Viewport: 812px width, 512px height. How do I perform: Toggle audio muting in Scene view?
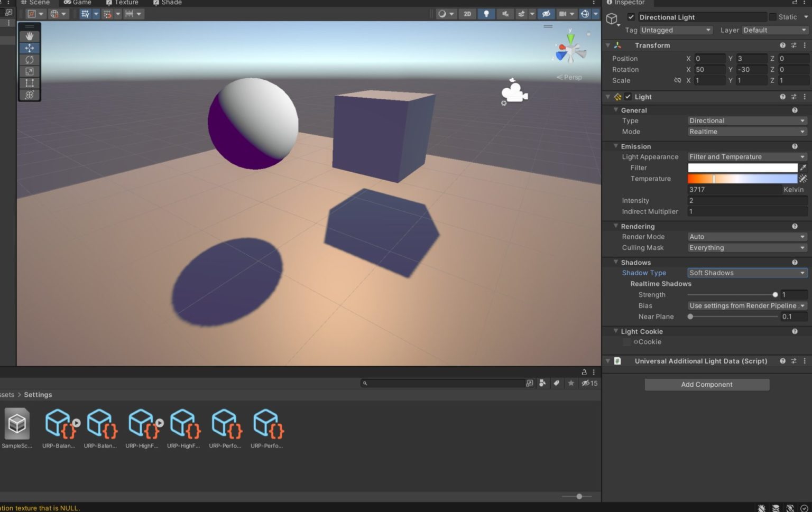pos(505,14)
